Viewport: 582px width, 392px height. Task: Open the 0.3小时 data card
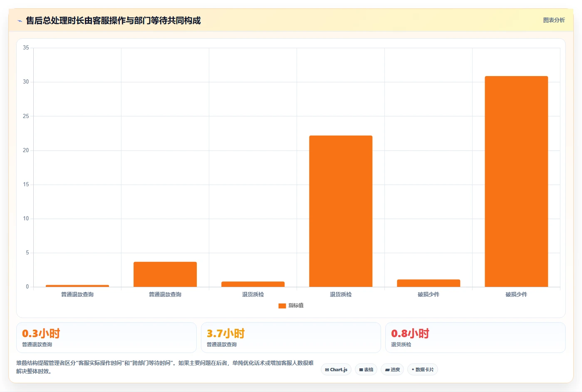106,338
